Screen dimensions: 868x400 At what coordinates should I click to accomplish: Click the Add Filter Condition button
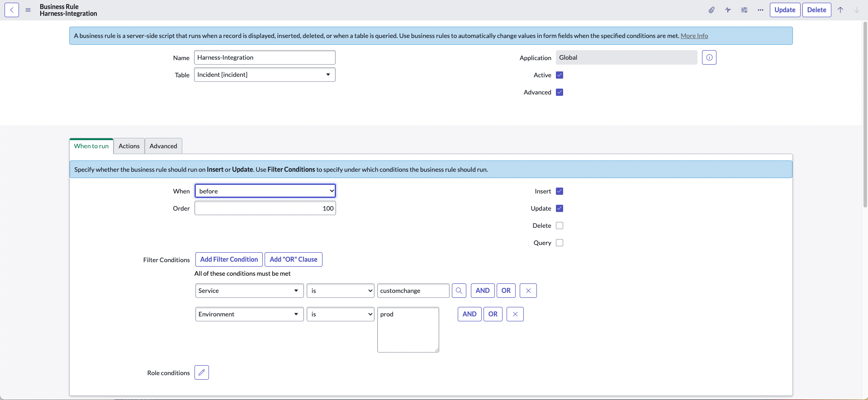(229, 259)
